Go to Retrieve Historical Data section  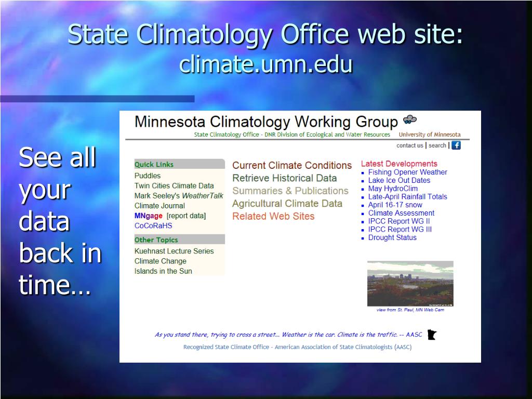285,178
